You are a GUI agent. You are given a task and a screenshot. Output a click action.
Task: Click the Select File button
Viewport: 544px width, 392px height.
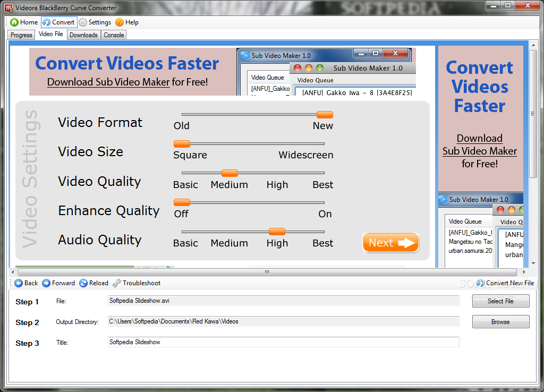[500, 301]
